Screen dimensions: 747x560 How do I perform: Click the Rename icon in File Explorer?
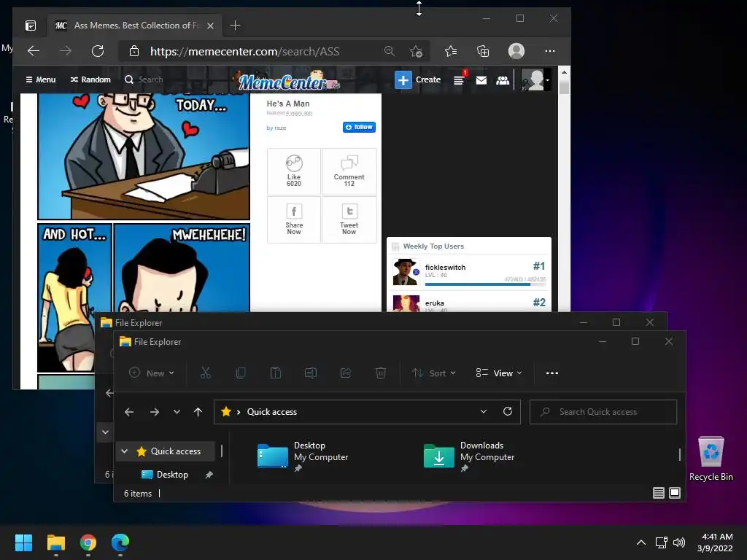(311, 373)
